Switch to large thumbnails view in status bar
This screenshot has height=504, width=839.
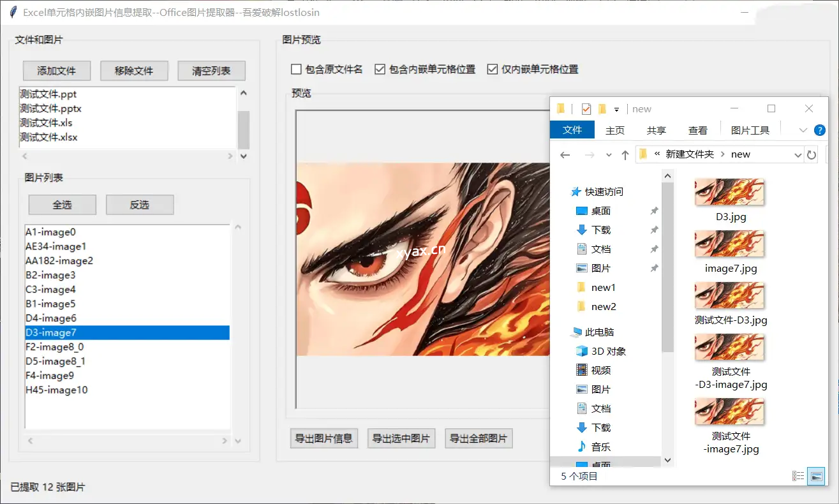(x=816, y=476)
